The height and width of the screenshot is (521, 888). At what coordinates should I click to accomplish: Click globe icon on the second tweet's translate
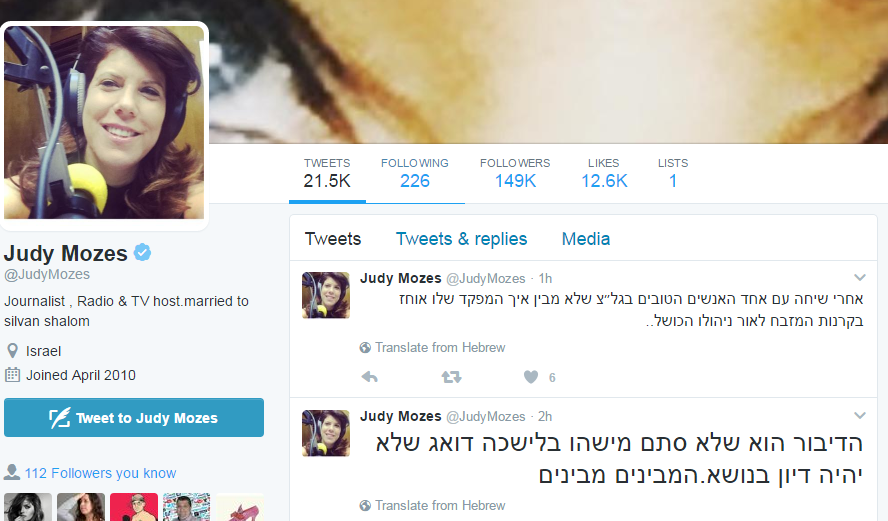365,506
